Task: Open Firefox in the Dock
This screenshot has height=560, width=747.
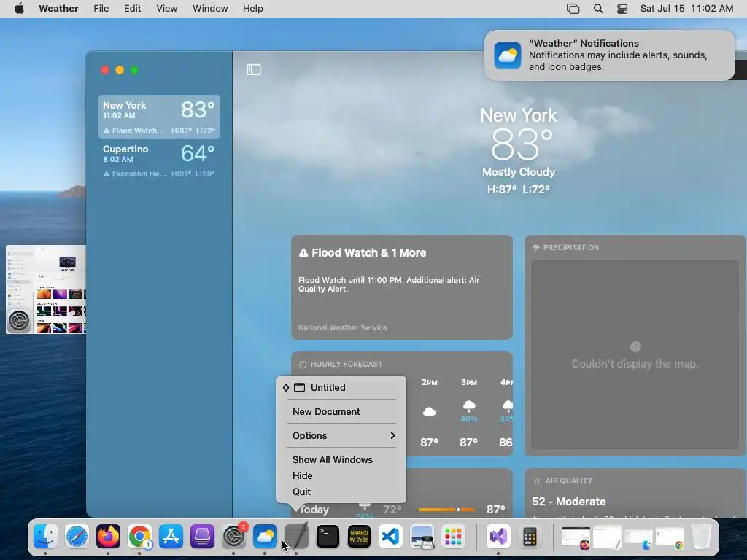Action: click(108, 537)
